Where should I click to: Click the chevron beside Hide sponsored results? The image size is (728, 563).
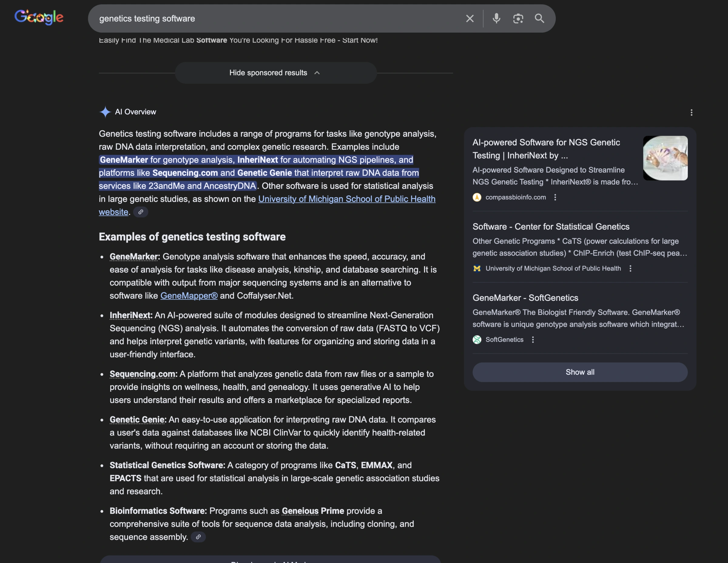tap(317, 73)
